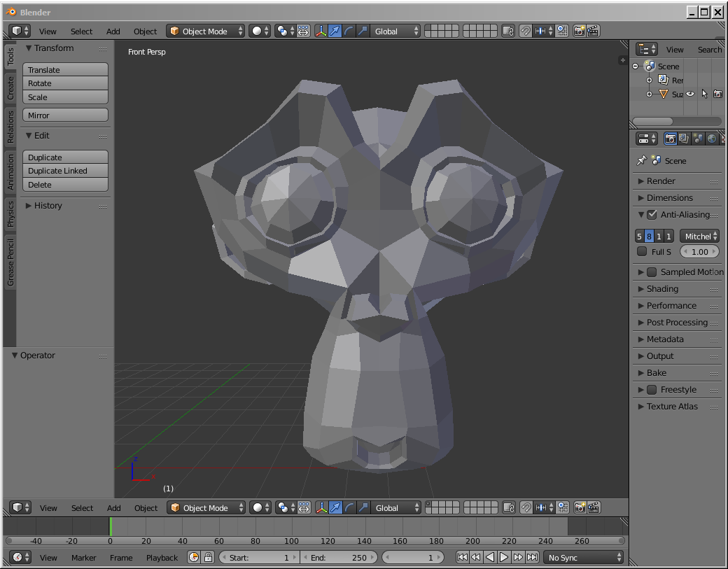Image resolution: width=728 pixels, height=569 pixels.
Task: Open the World properties tab icon
Action: click(x=712, y=139)
